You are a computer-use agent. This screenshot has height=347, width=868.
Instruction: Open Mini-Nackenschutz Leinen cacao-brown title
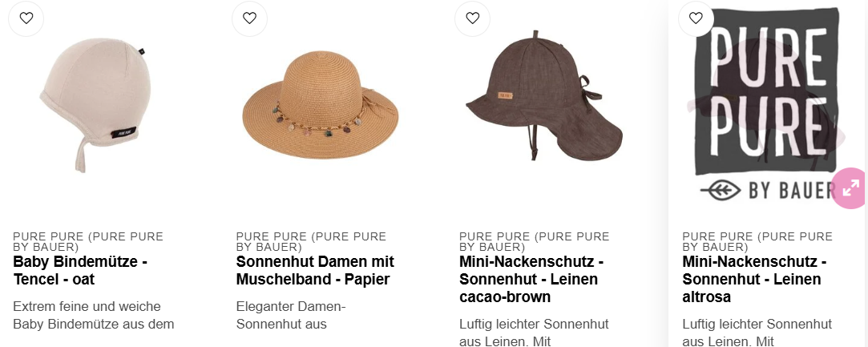coord(531,279)
